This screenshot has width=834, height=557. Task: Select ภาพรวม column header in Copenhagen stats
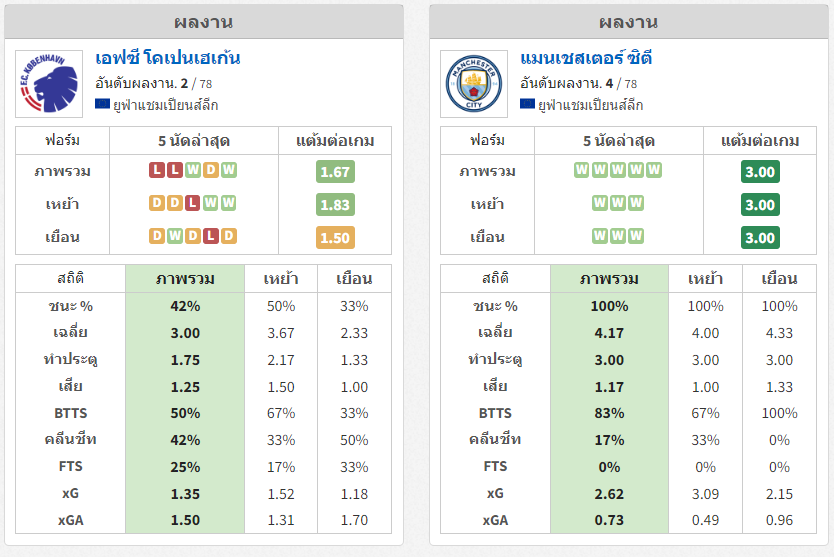pos(185,279)
